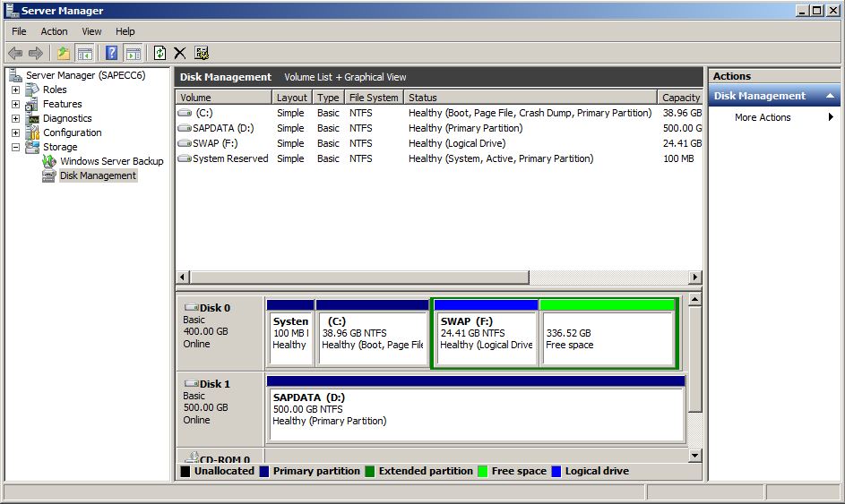
Task: Click the Server Manager (SAPECC6) root icon
Action: pyautogui.click(x=15, y=75)
